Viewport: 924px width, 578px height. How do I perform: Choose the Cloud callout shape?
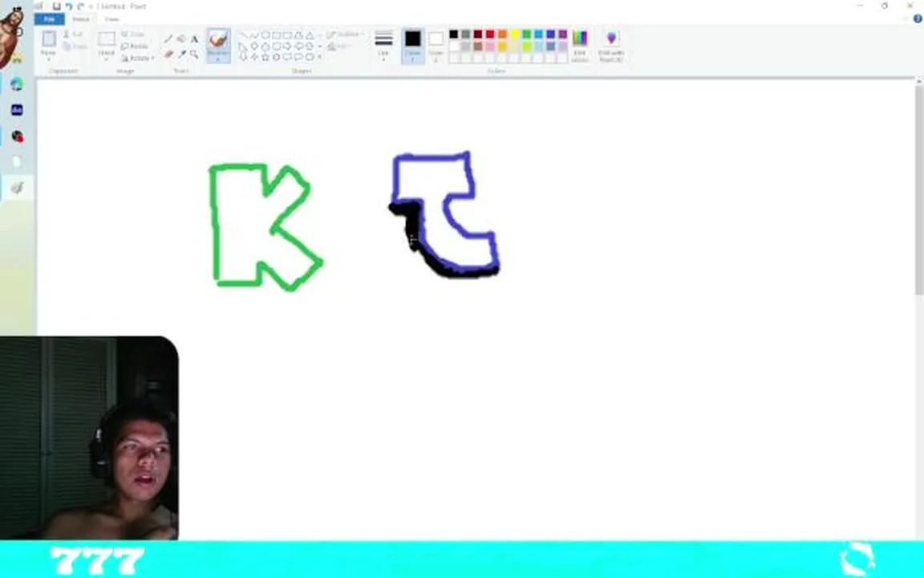coord(310,57)
